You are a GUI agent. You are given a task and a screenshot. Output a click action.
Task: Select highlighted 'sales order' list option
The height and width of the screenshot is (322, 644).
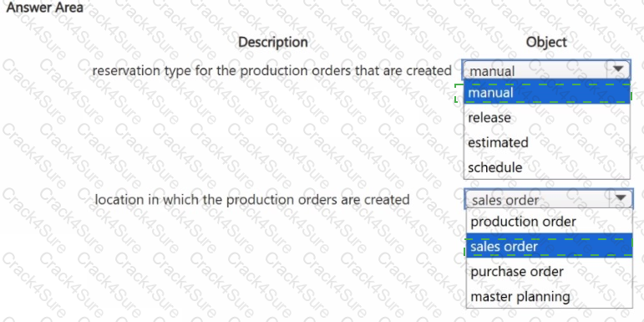(x=549, y=247)
